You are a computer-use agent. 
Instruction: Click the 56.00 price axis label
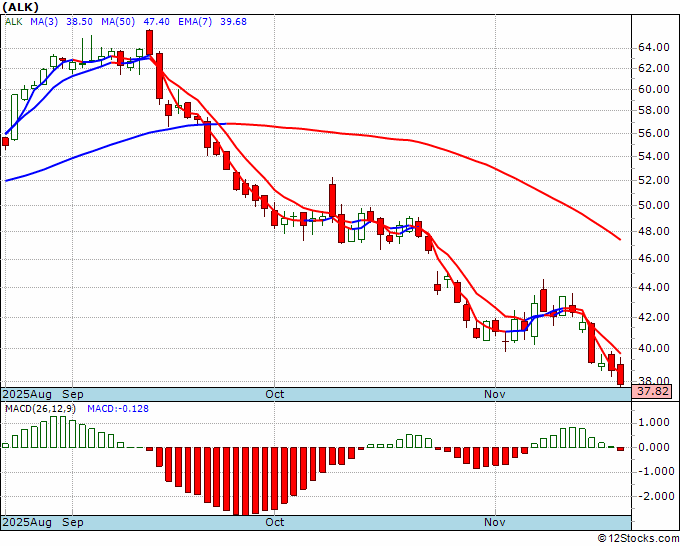pyautogui.click(x=654, y=133)
